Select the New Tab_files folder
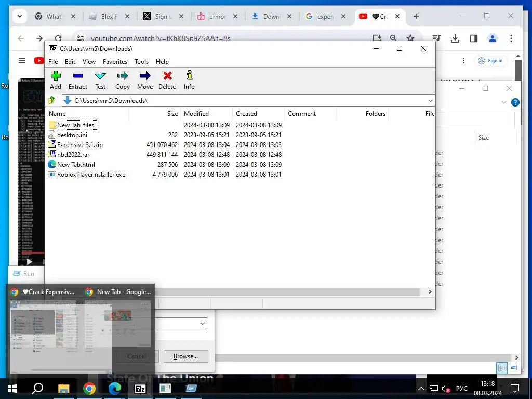The width and height of the screenshot is (532, 399). [75, 125]
